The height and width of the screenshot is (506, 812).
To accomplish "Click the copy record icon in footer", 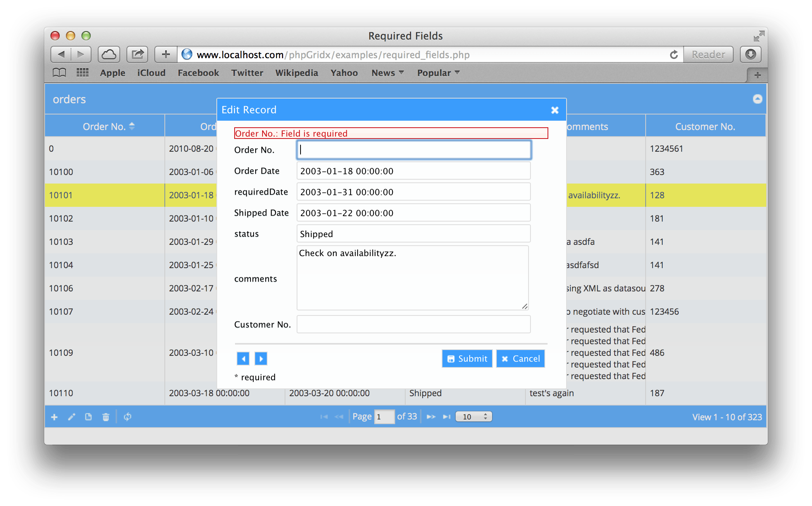I will pyautogui.click(x=88, y=417).
